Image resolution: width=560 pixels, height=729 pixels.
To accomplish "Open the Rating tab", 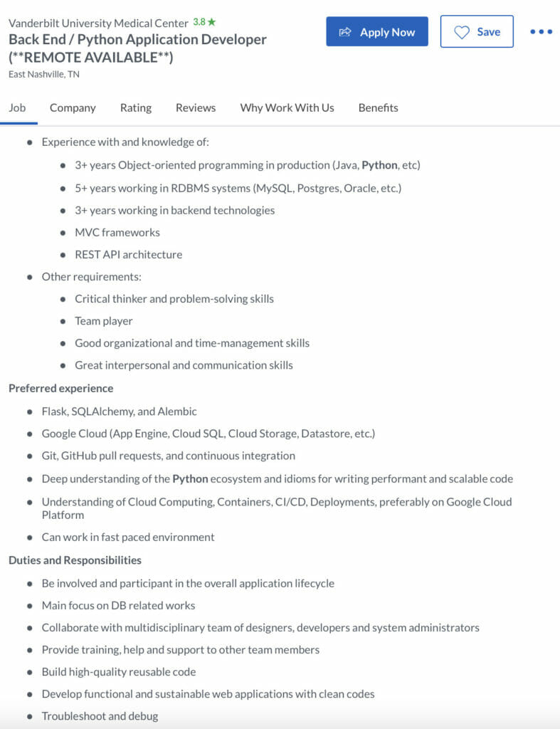I will point(135,107).
